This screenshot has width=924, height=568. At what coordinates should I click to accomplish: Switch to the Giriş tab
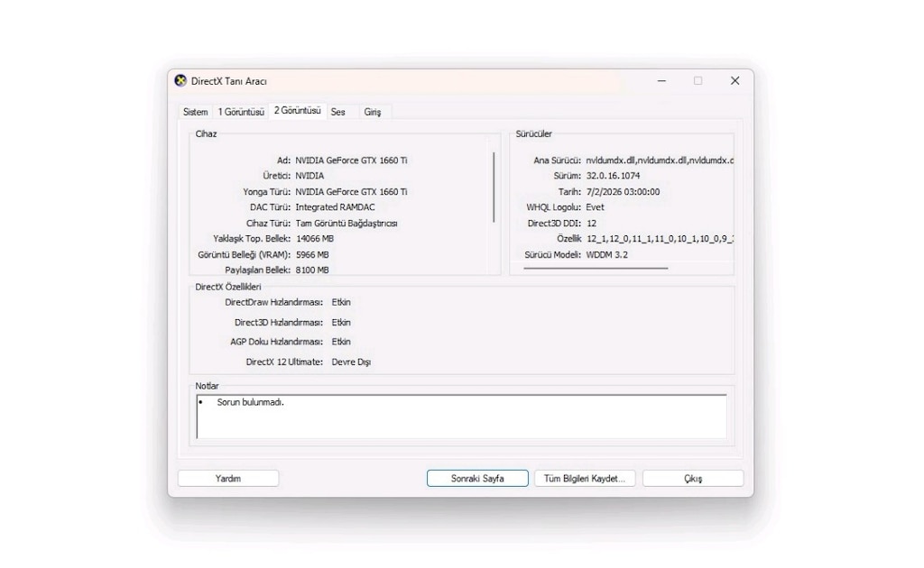(x=373, y=112)
